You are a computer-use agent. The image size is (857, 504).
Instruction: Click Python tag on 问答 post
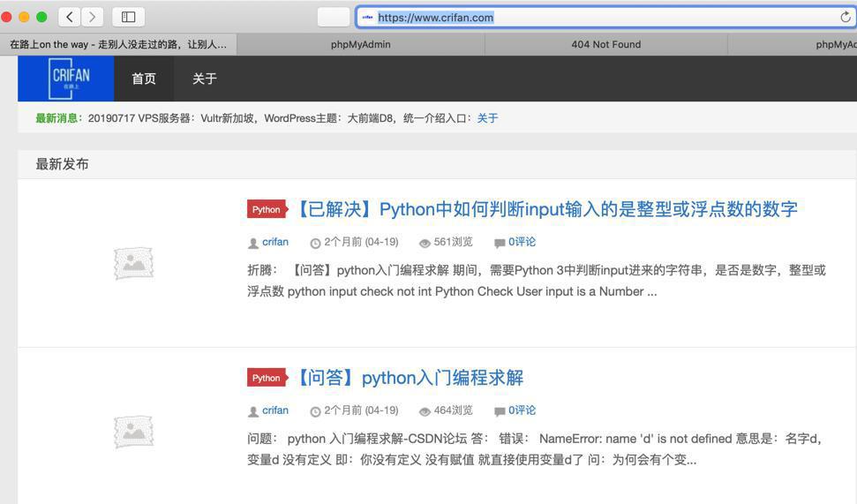[x=267, y=378]
